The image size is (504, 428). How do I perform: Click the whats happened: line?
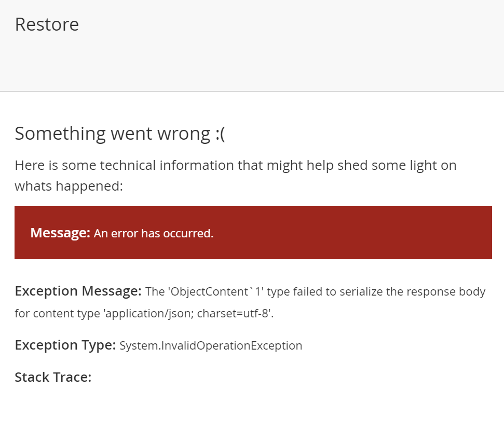point(69,186)
